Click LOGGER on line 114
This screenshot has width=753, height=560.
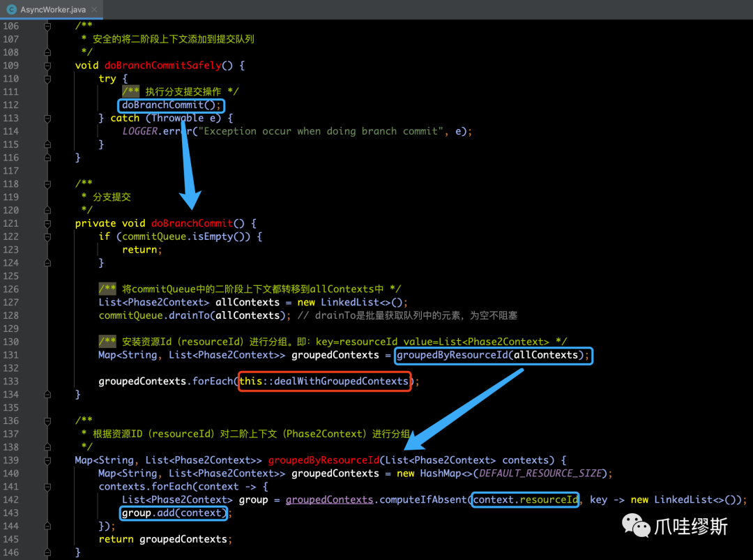click(x=139, y=131)
